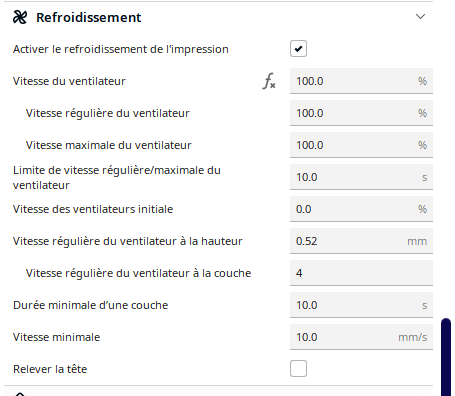The width and height of the screenshot is (455, 396).
Task: Click the Relever la tête setting label
Action: [50, 369]
